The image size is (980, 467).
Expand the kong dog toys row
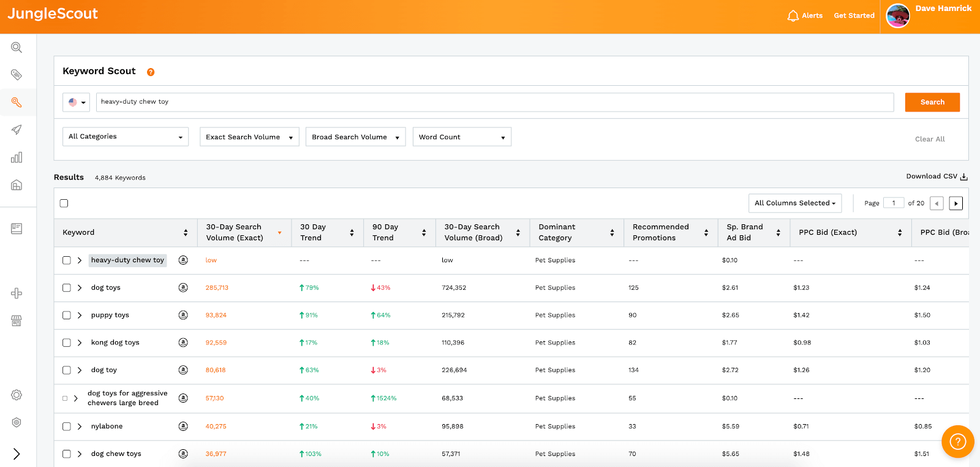tap(80, 343)
